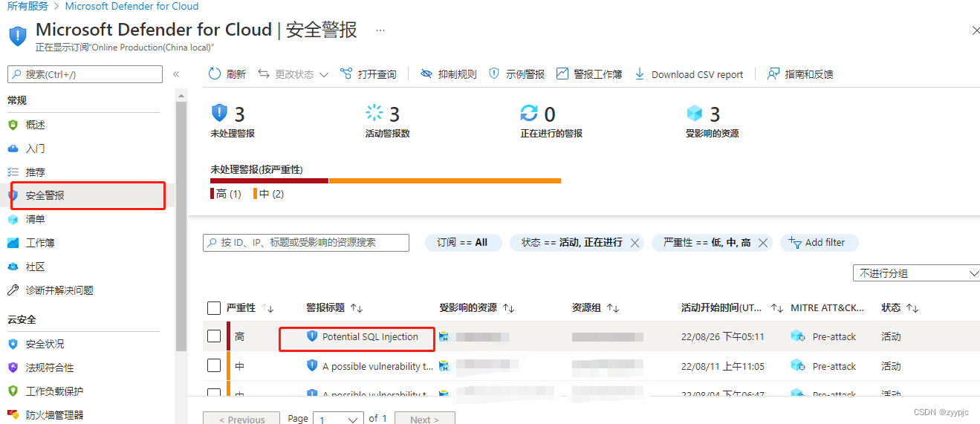Image resolution: width=980 pixels, height=424 pixels.
Task: Click the Defender shield logo beside title
Action: [18, 35]
